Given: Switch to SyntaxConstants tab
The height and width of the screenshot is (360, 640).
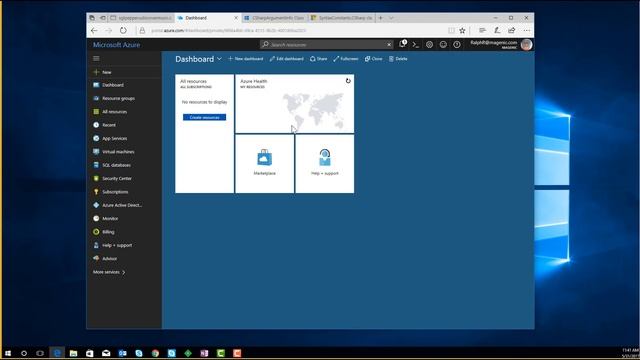Looking at the screenshot, I should click(342, 18).
